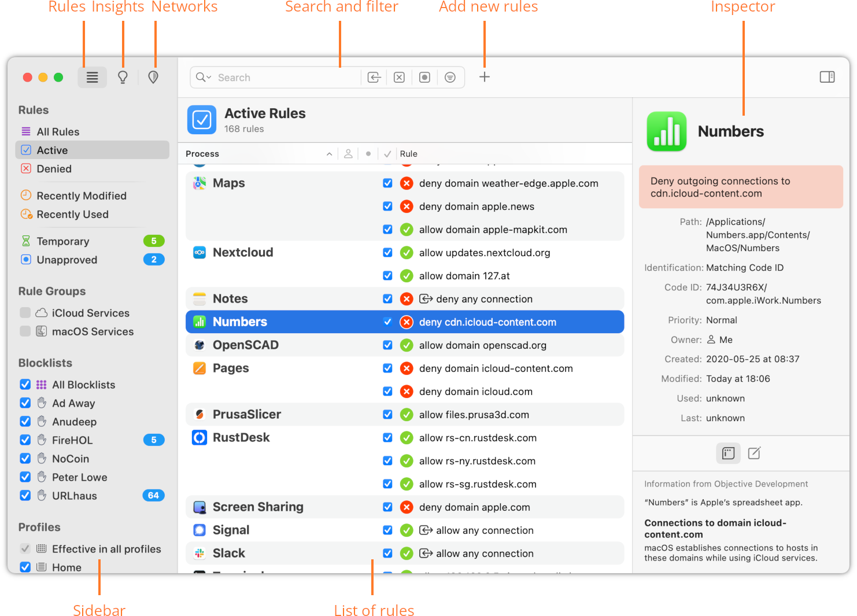Click the Screen Sharing app icon

point(200,507)
